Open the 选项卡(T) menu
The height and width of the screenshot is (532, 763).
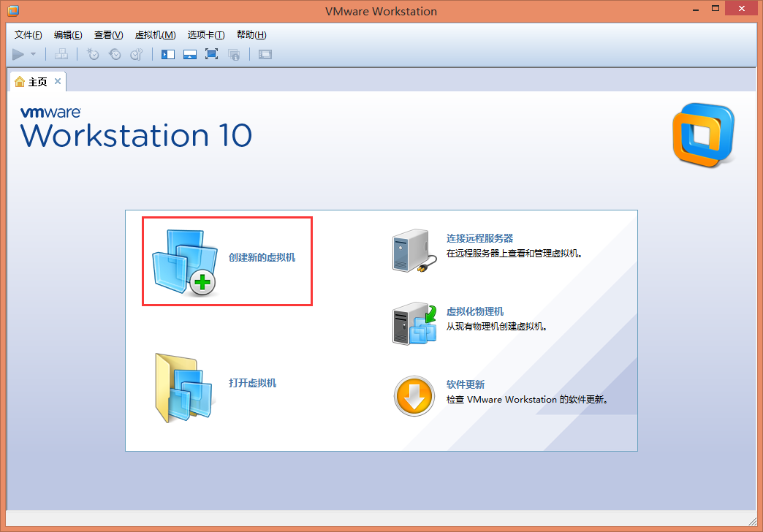[x=206, y=35]
